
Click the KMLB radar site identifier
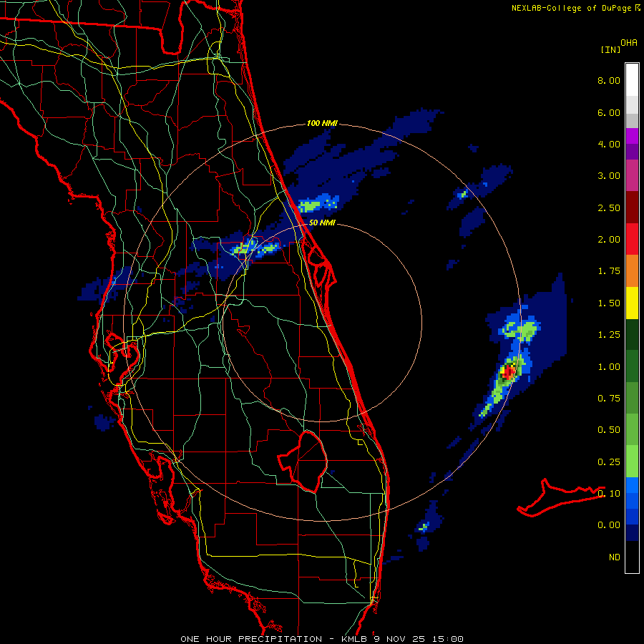(354, 639)
